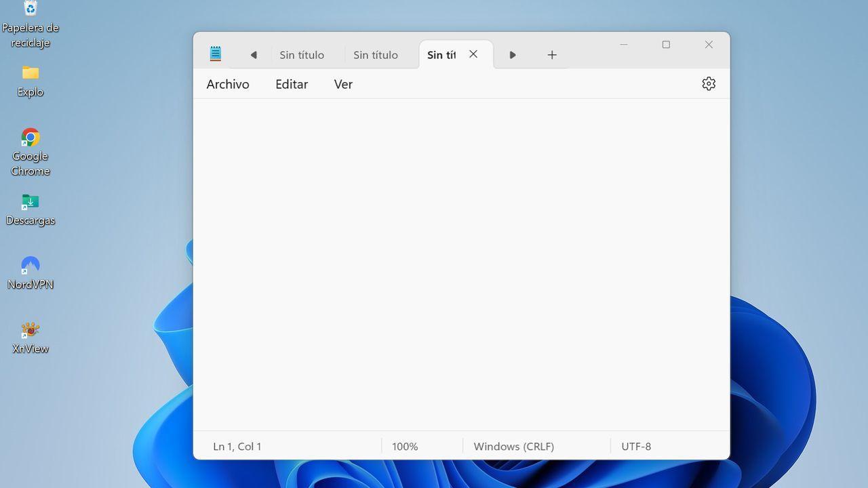868x488 pixels.
Task: Close the active Sin título tab
Action: pos(473,54)
